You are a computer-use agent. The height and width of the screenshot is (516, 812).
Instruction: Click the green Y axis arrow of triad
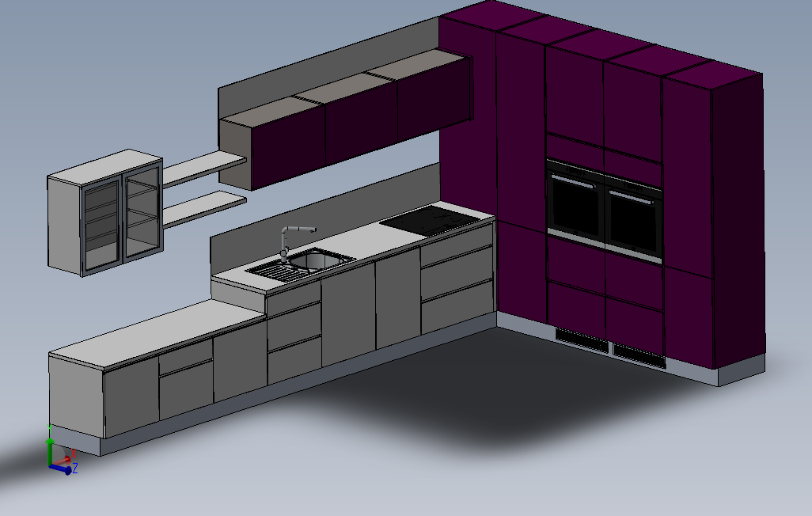50,451
